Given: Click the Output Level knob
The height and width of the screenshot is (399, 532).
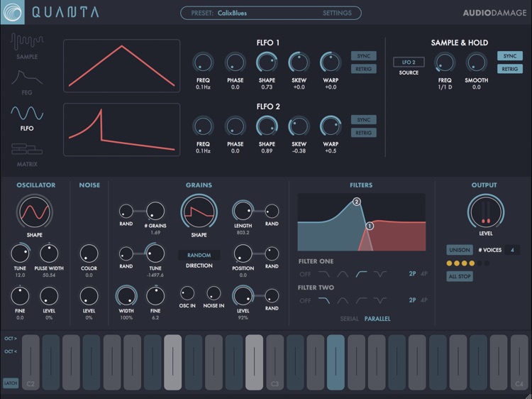Looking at the screenshot, I should pyautogui.click(x=486, y=212).
